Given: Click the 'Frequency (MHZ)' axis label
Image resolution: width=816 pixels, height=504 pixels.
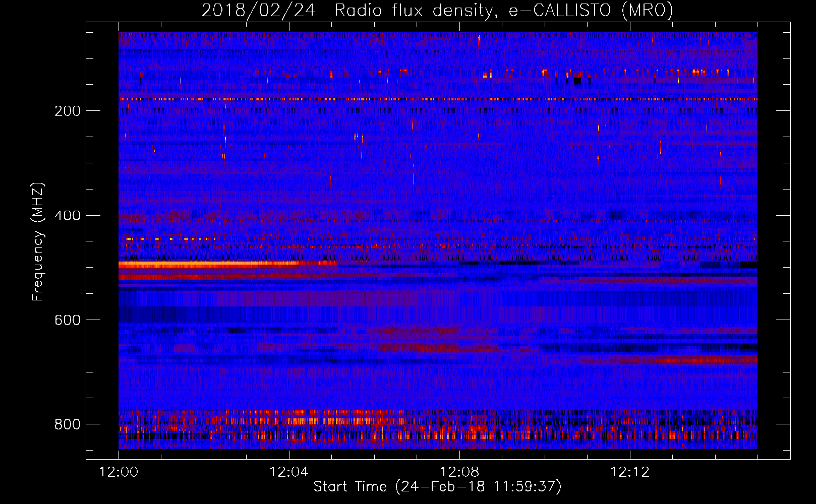Looking at the screenshot, I should coord(38,241).
